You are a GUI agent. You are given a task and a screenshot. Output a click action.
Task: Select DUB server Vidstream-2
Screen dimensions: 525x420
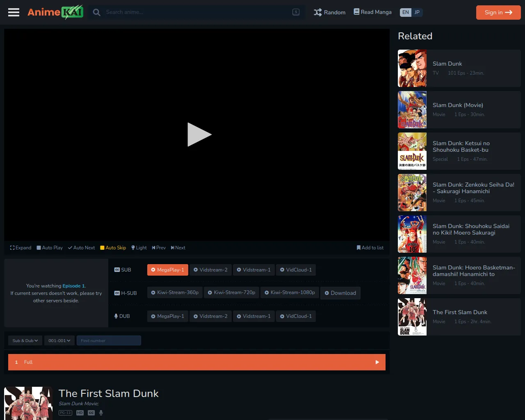(210, 316)
